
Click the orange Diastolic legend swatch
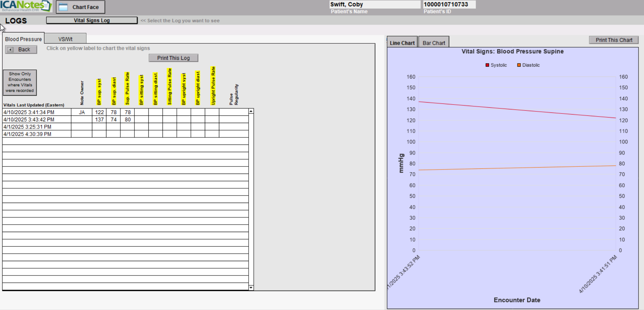[x=519, y=65]
